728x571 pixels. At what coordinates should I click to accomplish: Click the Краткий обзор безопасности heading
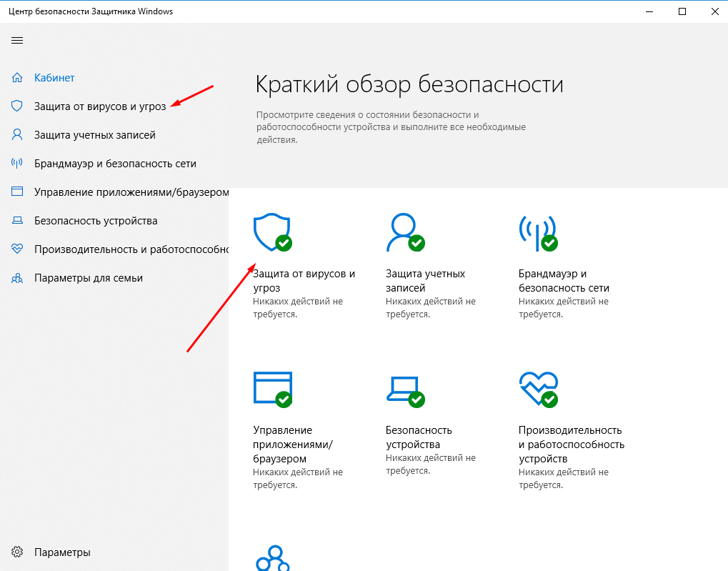tap(409, 85)
